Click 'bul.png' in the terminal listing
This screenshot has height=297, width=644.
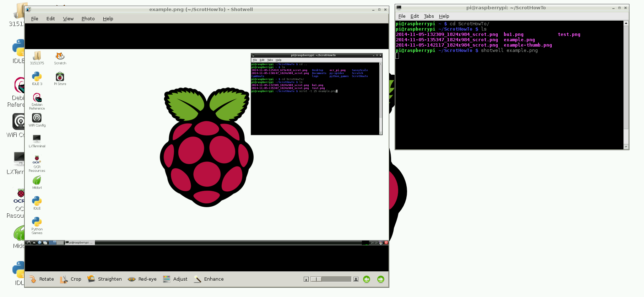point(514,35)
